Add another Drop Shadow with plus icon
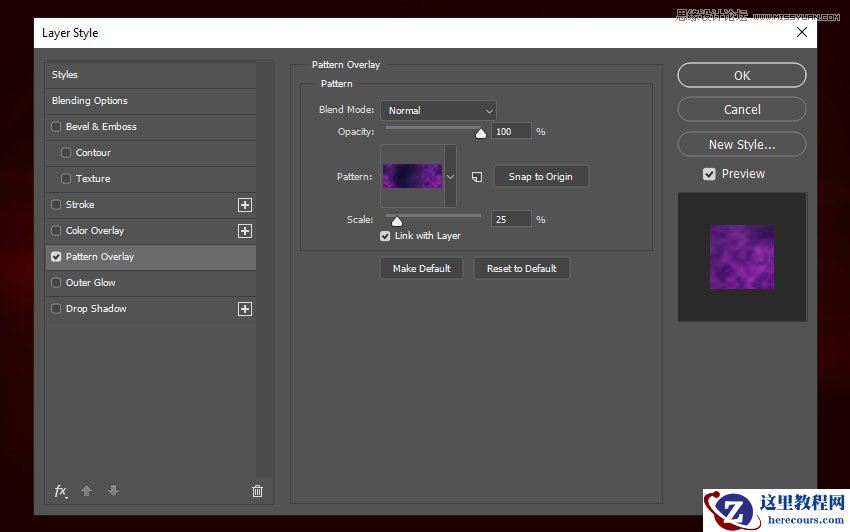Viewport: 850px width, 532px height. tap(244, 309)
